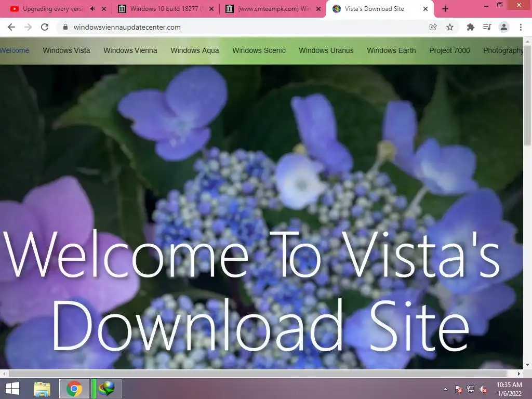Open the Windows Earth menu item
532x399 pixels.
(x=391, y=50)
